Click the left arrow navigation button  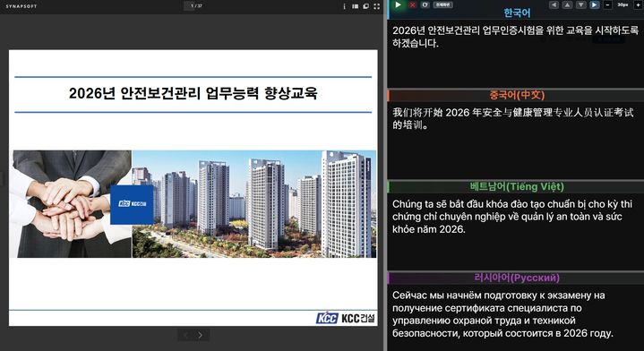[x=554, y=5]
